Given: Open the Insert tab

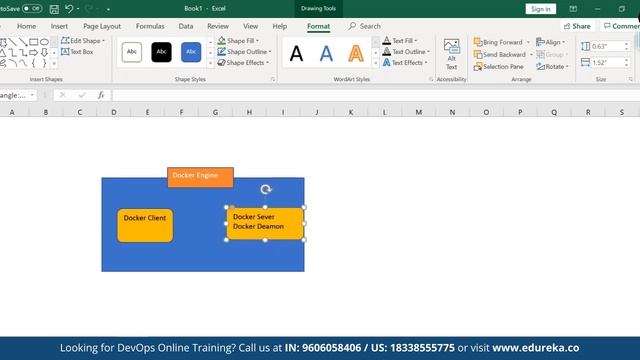Looking at the screenshot, I should point(59,26).
